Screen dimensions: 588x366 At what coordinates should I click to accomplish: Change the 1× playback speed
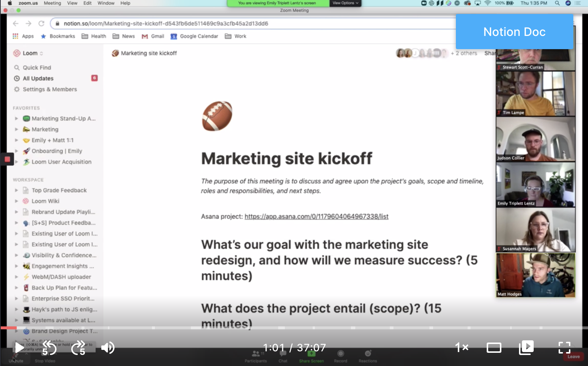pos(462,347)
